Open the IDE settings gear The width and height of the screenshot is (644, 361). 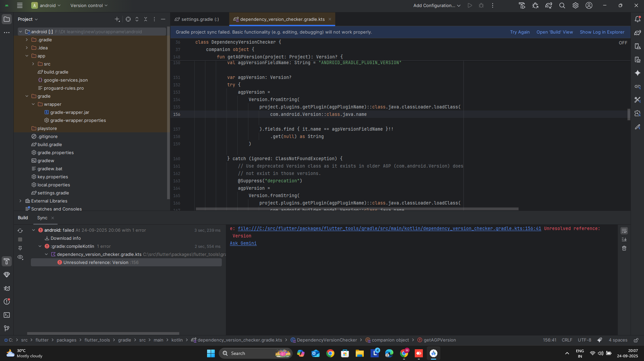pos(575,6)
